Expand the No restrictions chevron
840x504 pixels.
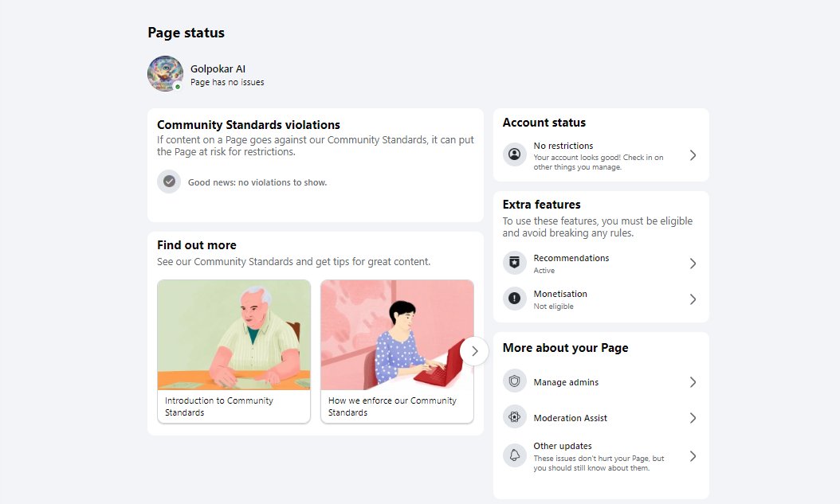(693, 155)
